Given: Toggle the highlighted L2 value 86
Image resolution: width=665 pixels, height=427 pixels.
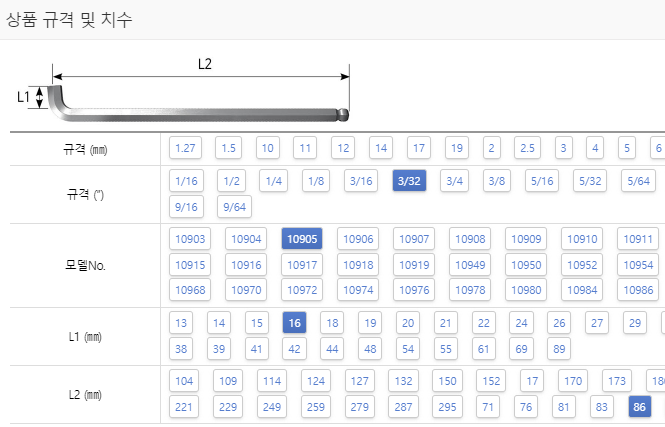Looking at the screenshot, I should (x=640, y=407).
